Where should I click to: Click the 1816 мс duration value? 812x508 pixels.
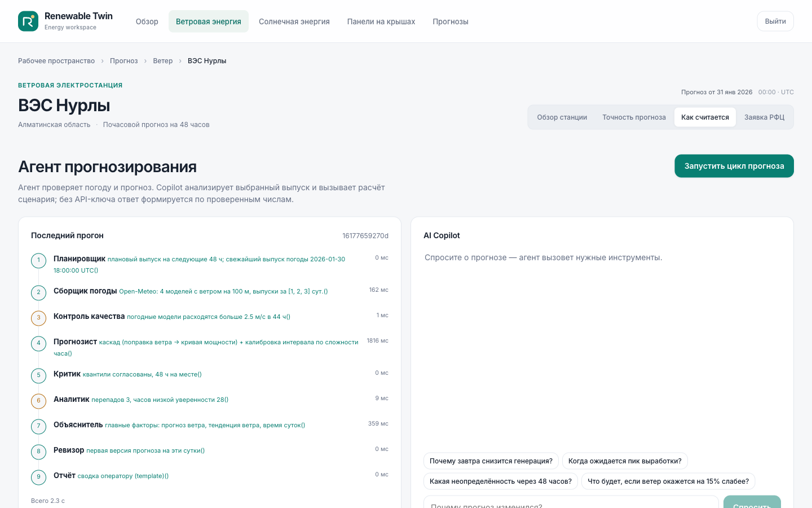(378, 341)
